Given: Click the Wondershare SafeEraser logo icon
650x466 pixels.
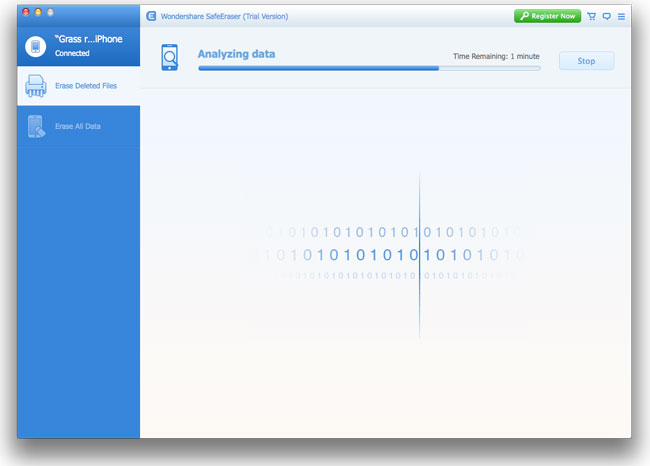Looking at the screenshot, I should 151,16.
